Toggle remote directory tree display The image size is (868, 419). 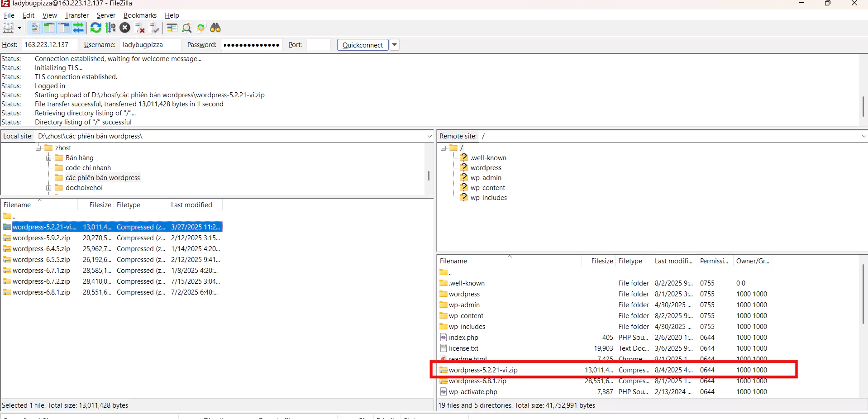coord(64,28)
